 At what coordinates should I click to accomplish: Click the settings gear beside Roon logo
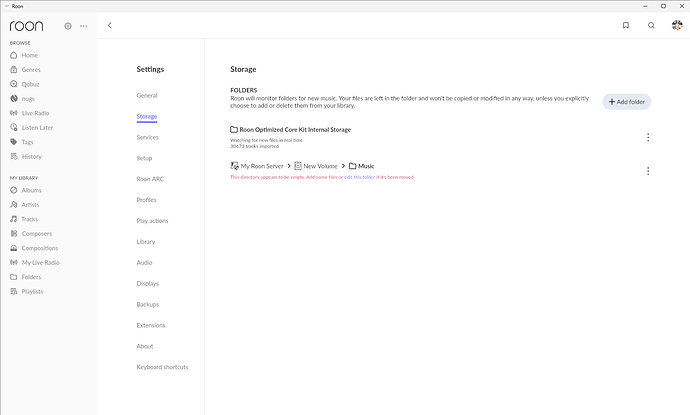pyautogui.click(x=67, y=26)
